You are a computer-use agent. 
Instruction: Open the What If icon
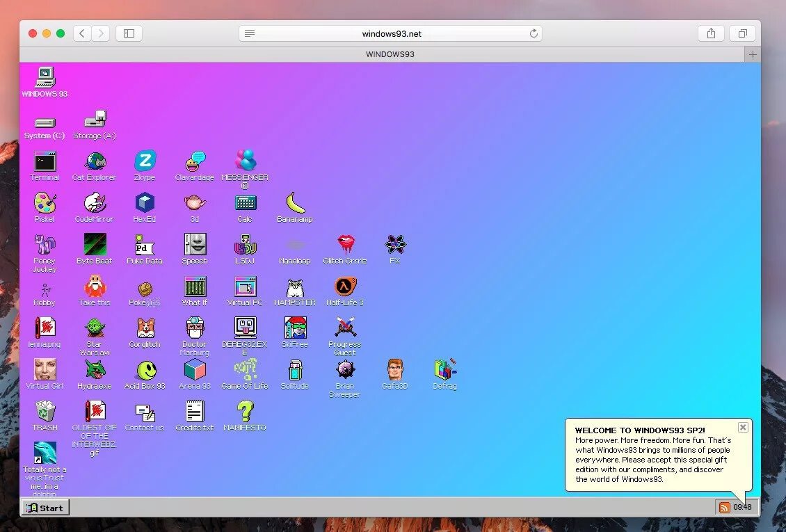pos(195,286)
